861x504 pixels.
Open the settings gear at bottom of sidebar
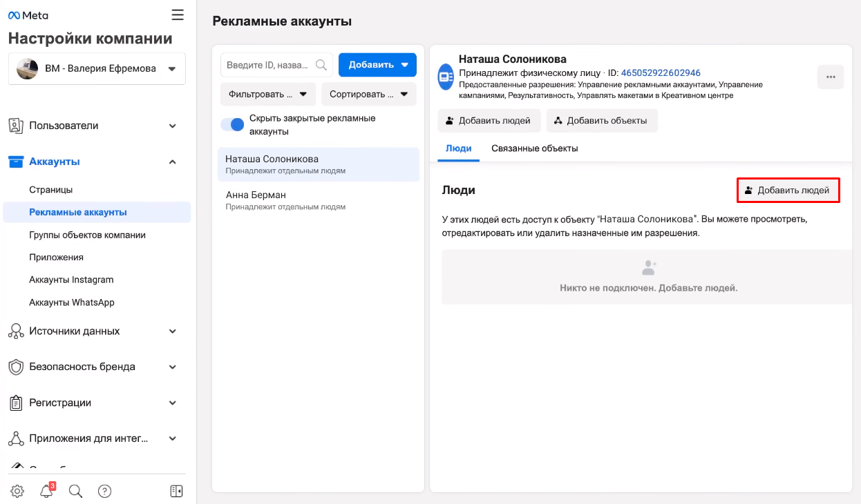(17, 492)
